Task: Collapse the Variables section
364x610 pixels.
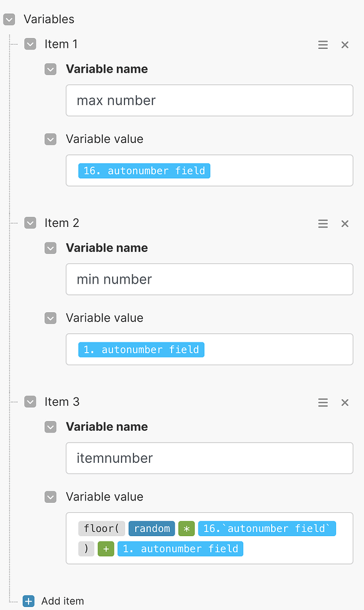Action: click(9, 20)
